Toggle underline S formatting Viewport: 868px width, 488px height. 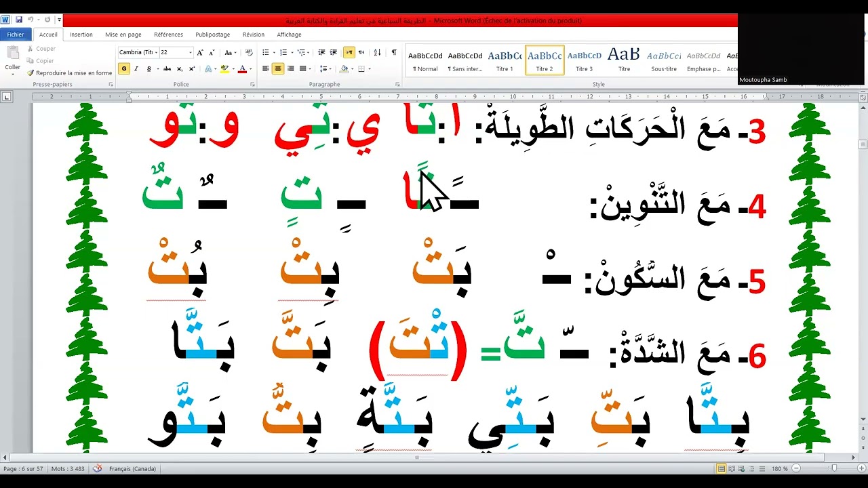(149, 68)
